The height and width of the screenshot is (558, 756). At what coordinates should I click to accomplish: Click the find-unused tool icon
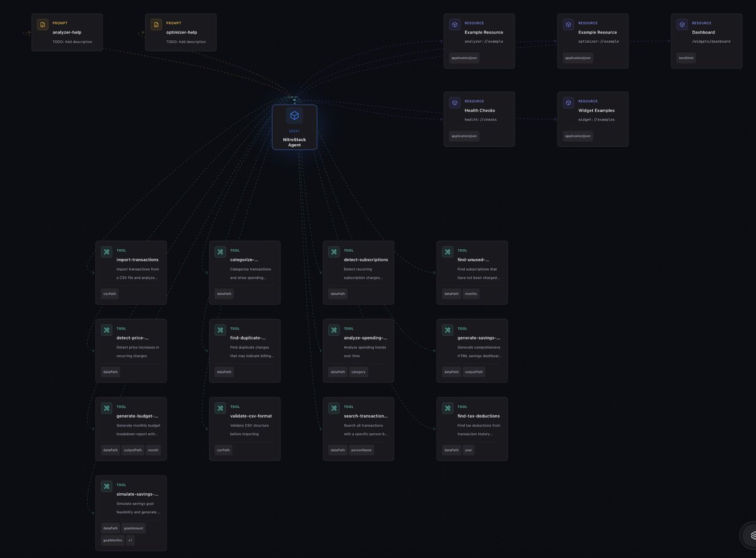447,252
